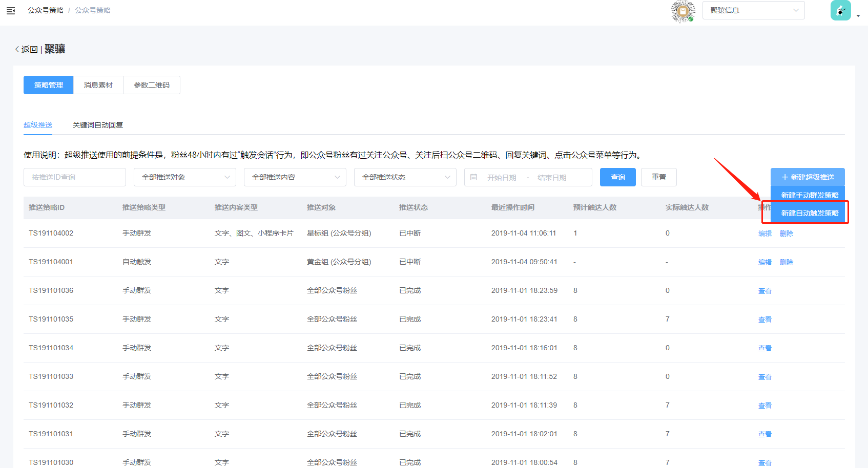Click the 新建超级推送 button
Viewport: 868px width, 468px height.
coord(808,177)
